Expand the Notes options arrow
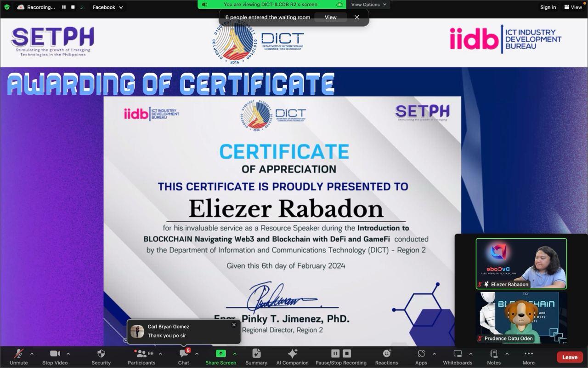The height and width of the screenshot is (368, 588). coord(507,354)
